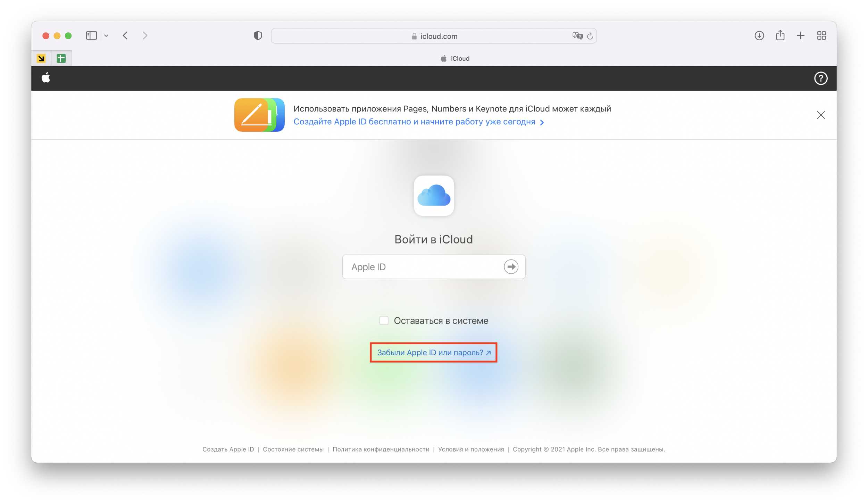Click the iCloud app icon
Screen dimensions: 868x504
(433, 196)
